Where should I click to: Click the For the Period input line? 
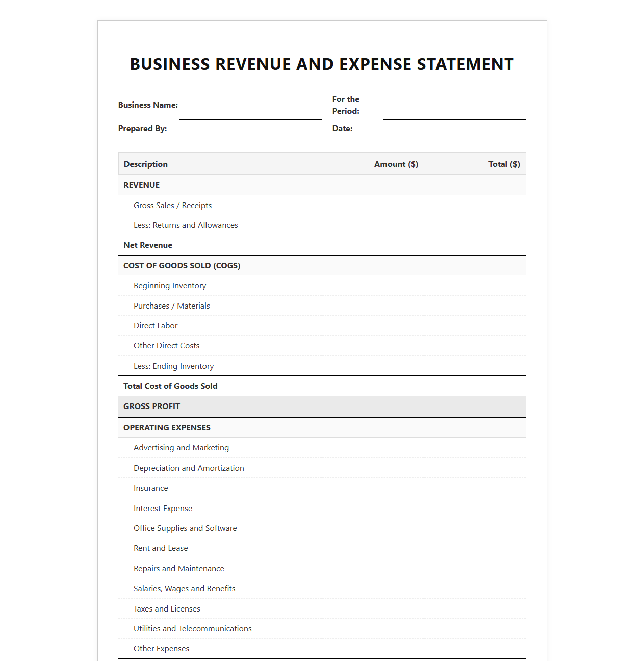tap(454, 105)
